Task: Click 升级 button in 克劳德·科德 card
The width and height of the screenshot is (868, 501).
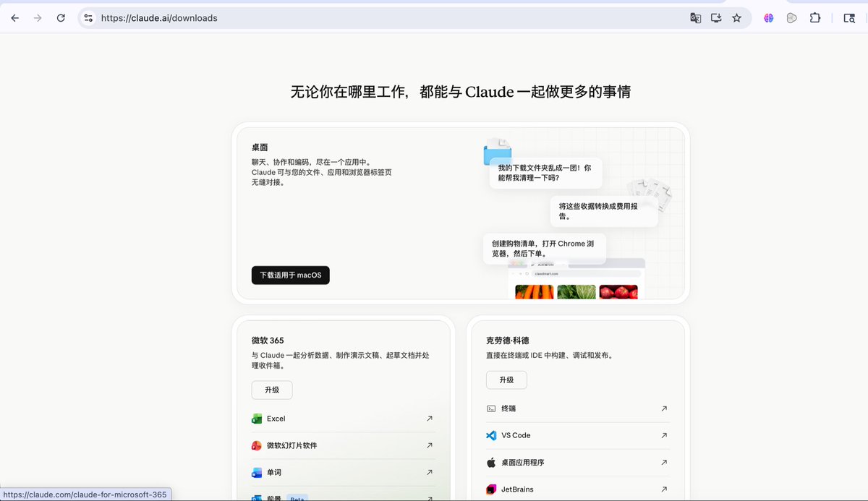Action: (x=506, y=380)
